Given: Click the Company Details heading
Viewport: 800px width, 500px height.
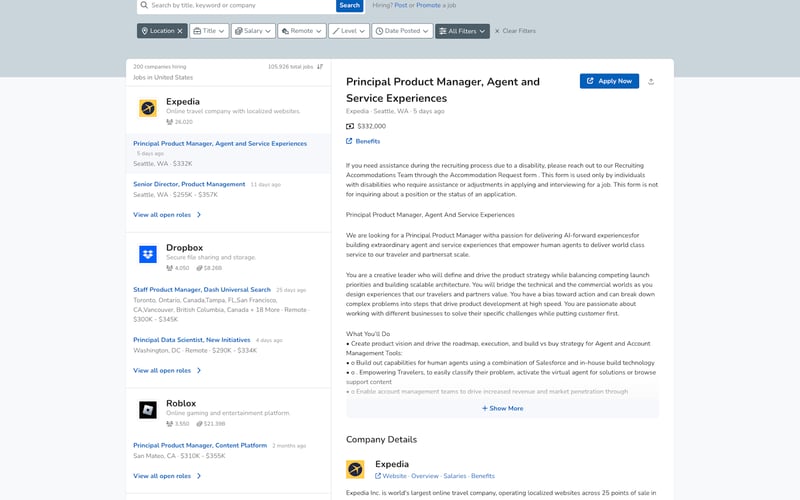Looking at the screenshot, I should 382,440.
